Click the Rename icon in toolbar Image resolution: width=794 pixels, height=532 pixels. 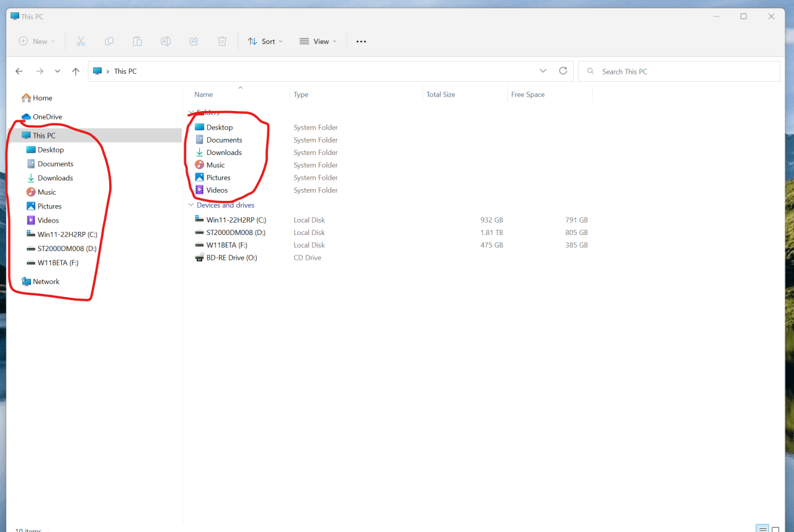166,42
